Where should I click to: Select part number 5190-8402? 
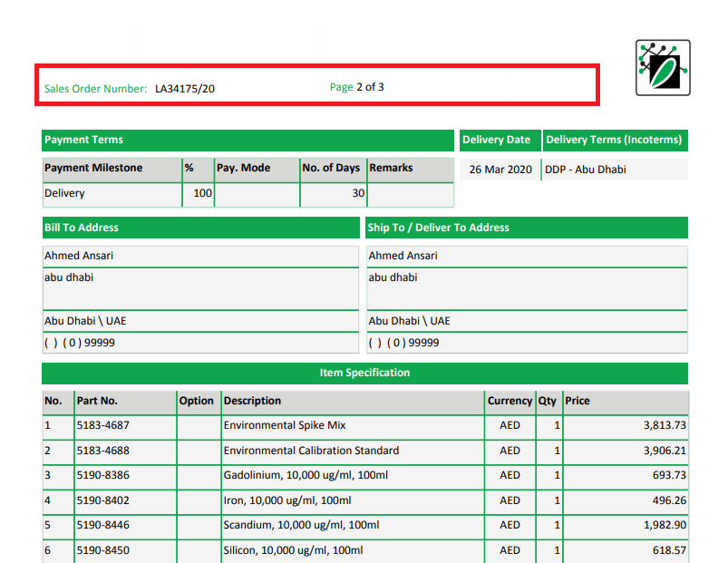[103, 500]
